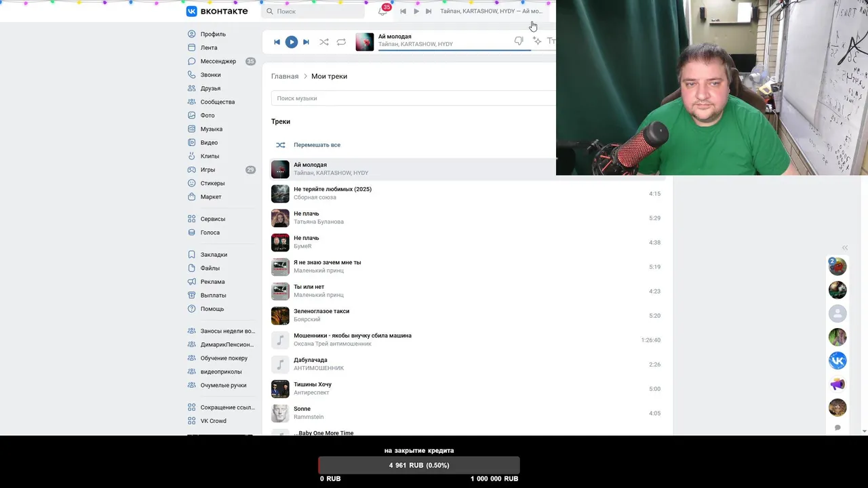Viewport: 868px width, 488px height.
Task: Click the global Поиск field in header
Action: [314, 11]
